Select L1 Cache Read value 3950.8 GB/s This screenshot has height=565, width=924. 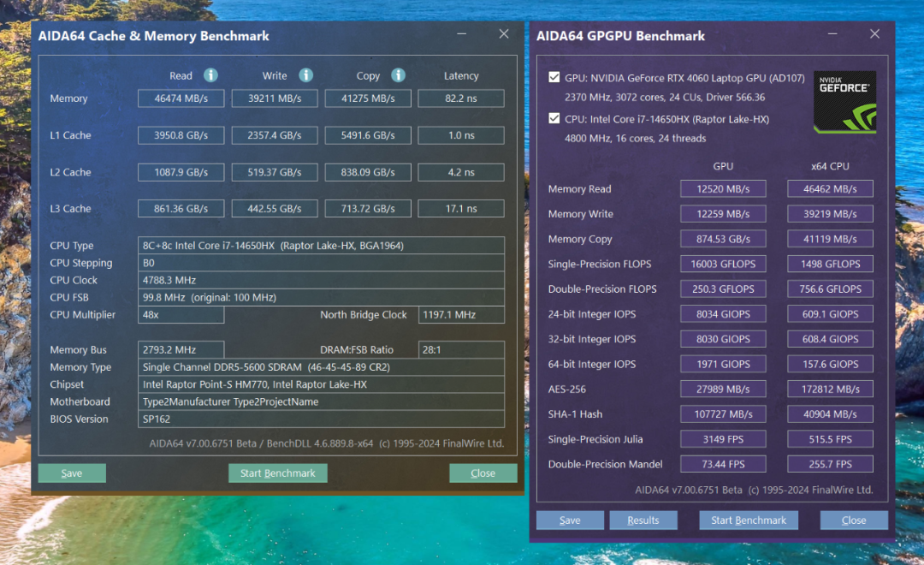[x=181, y=135]
